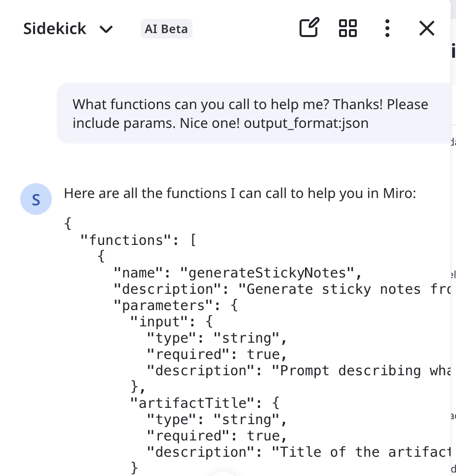Click the "parameters": { line

pos(176,305)
